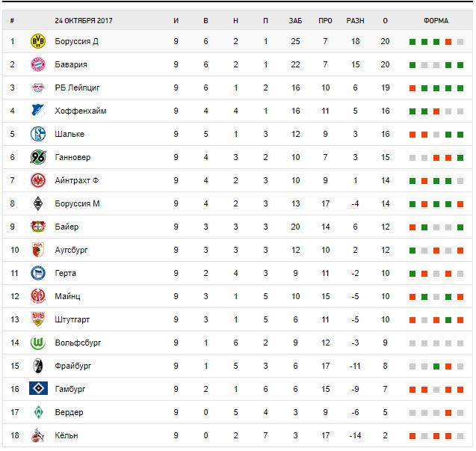Click the Schalke club crest
This screenshot has height=451, width=476.
click(38, 134)
